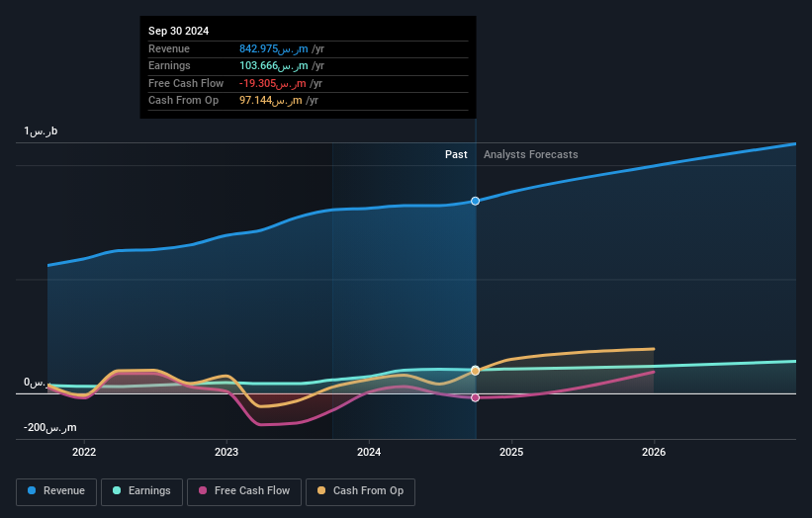Screen dimensions: 812x518
Task: Click the Revenue value 842.975 in tooltip
Action: click(x=273, y=48)
